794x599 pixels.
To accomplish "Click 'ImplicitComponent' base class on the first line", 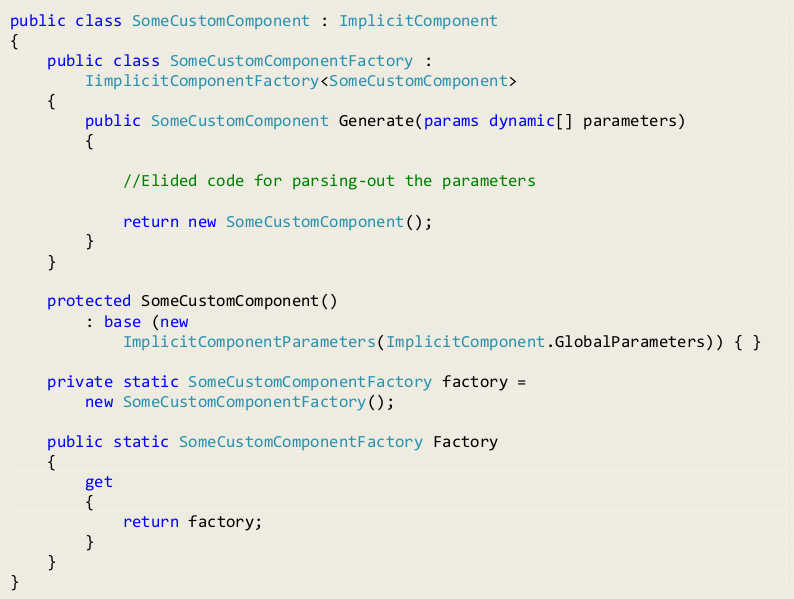I will pyautogui.click(x=418, y=21).
